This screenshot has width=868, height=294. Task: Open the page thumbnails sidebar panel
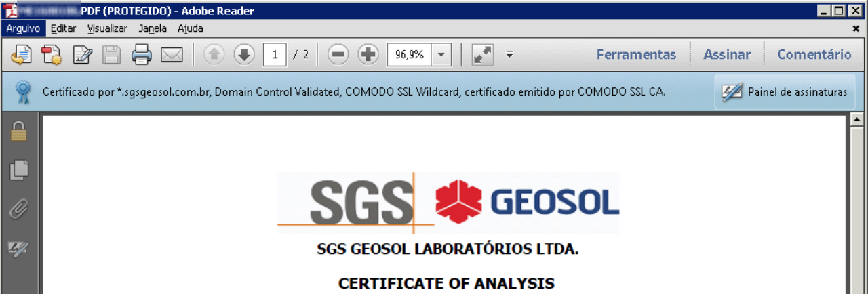click(19, 170)
